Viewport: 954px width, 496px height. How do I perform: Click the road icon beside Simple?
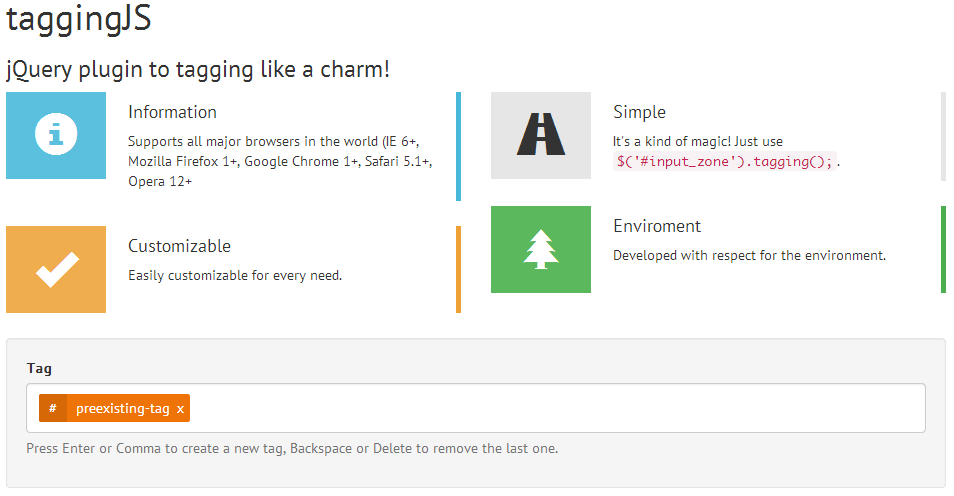click(x=541, y=135)
